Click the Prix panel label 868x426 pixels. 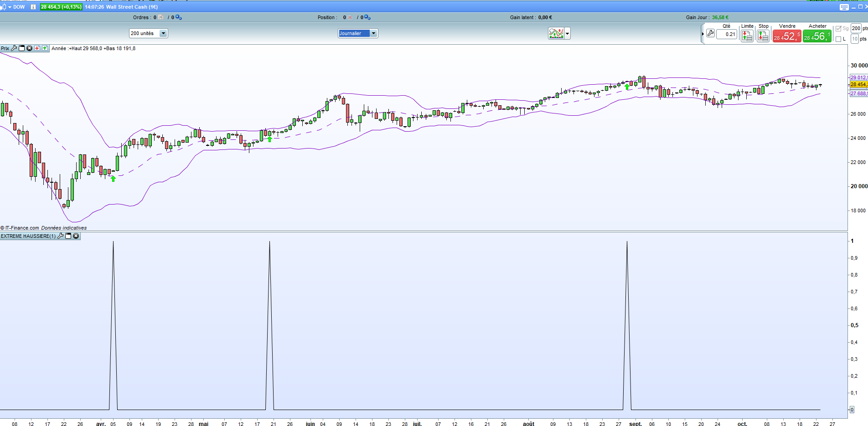(x=5, y=48)
